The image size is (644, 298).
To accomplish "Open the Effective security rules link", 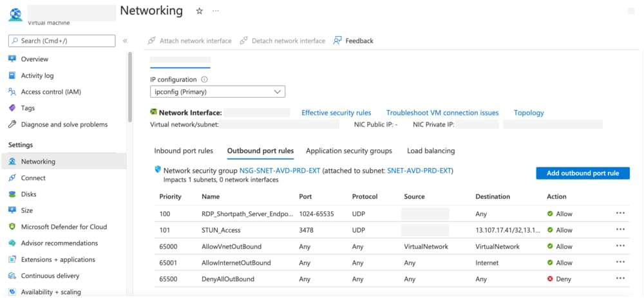I will 336,113.
